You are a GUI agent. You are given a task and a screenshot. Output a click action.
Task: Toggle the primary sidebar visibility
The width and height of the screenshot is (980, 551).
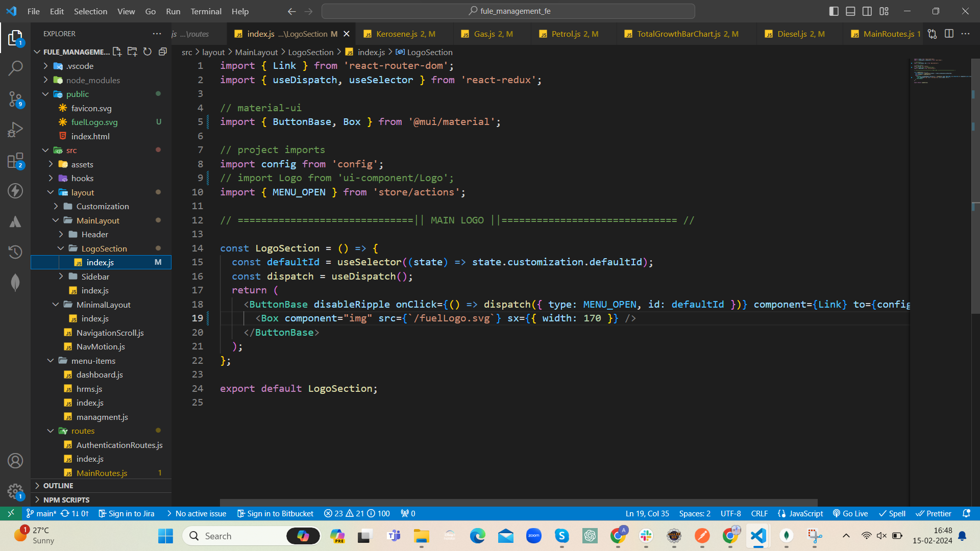[x=834, y=11]
